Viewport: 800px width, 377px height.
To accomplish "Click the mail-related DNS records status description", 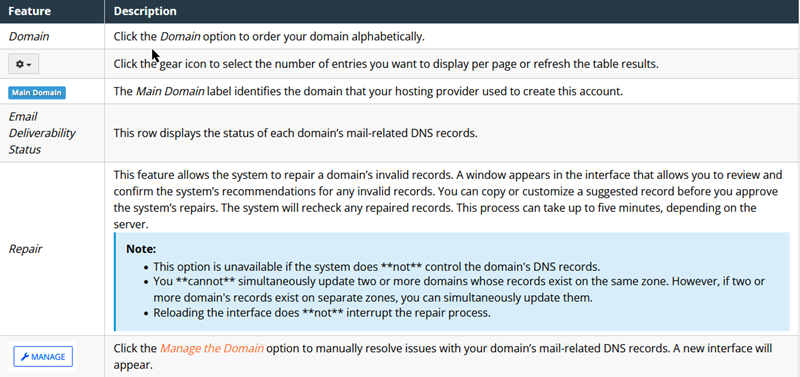I will point(295,133).
